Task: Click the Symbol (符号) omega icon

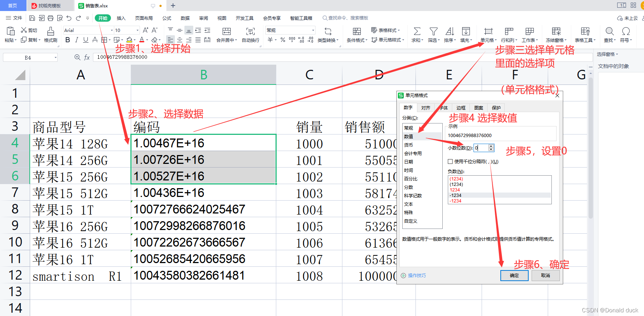Action: coord(626,31)
